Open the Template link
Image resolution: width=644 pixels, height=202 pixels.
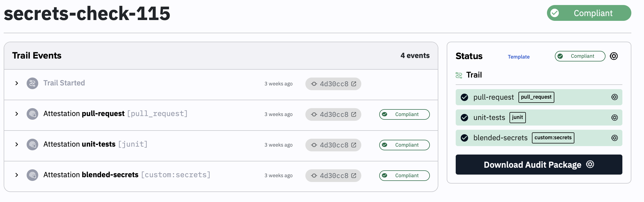pos(518,57)
